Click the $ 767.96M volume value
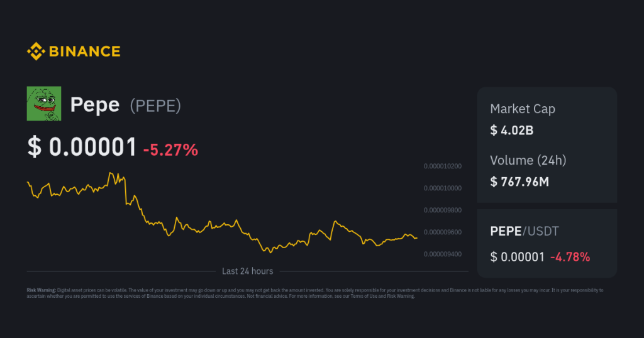This screenshot has width=644, height=338. coord(519,182)
